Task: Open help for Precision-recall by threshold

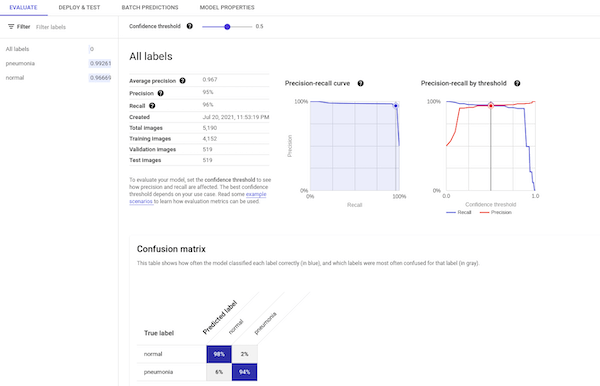Action: pyautogui.click(x=517, y=83)
